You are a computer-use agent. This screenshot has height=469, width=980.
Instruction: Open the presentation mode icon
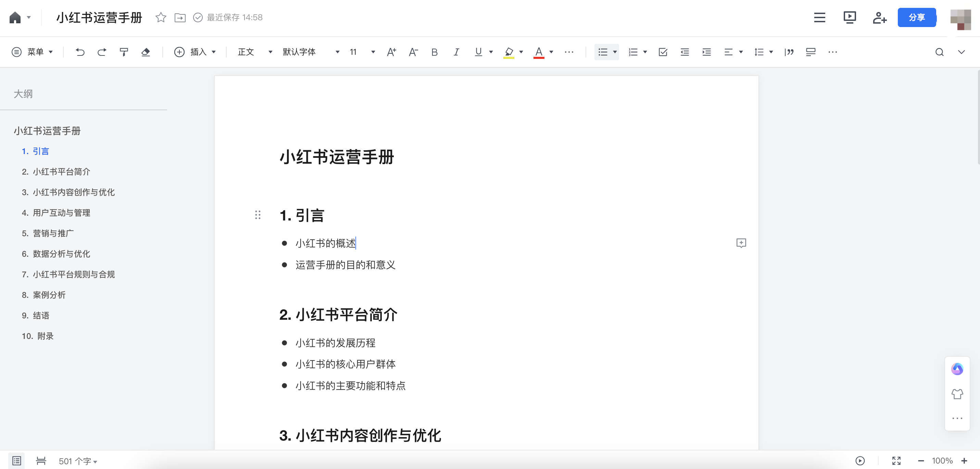849,17
